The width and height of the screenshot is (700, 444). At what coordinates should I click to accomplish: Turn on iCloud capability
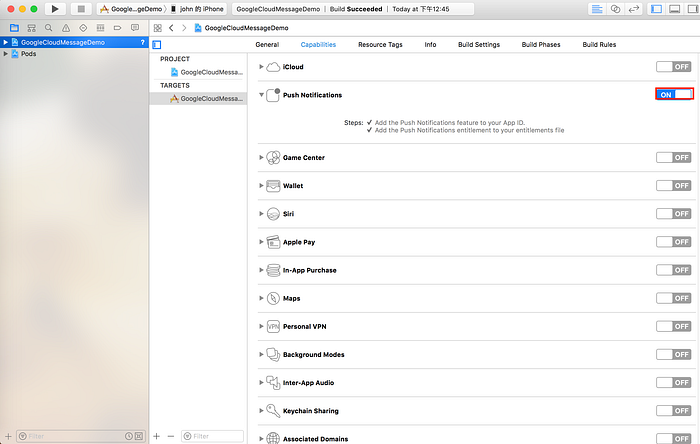[674, 67]
